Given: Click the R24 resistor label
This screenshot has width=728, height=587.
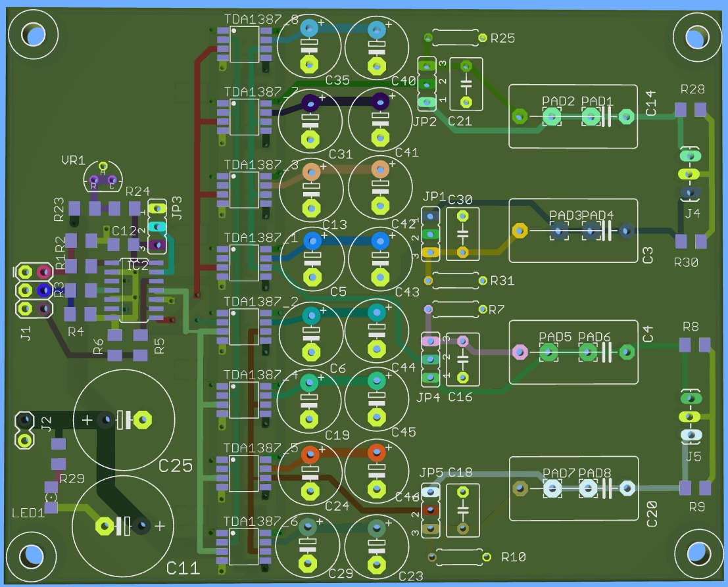Looking at the screenshot, I should point(138,191).
